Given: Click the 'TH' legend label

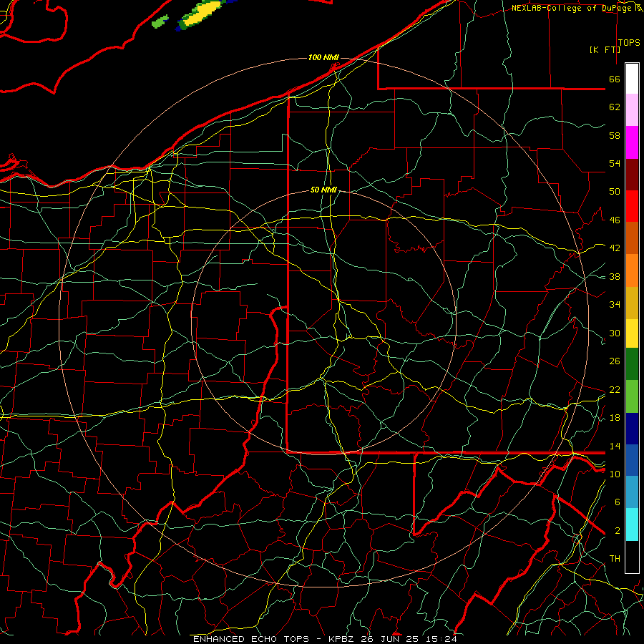Looking at the screenshot, I should [x=615, y=559].
